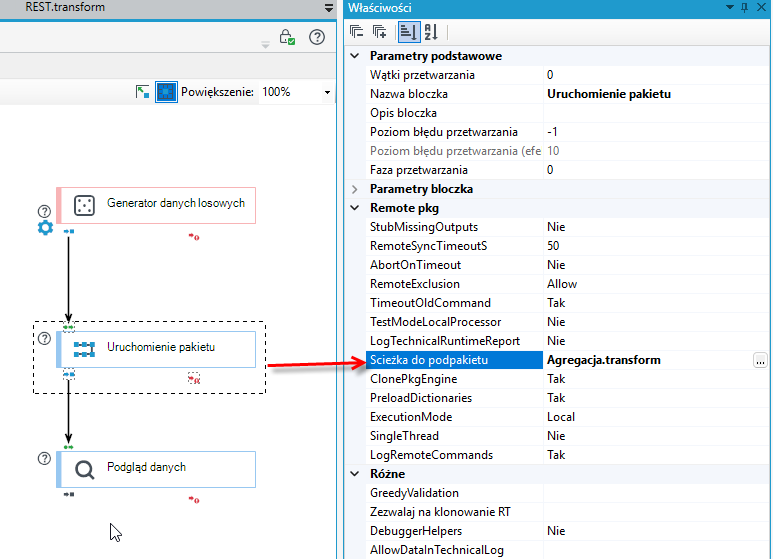
Task: Click the lock with green check icon
Action: point(287,37)
